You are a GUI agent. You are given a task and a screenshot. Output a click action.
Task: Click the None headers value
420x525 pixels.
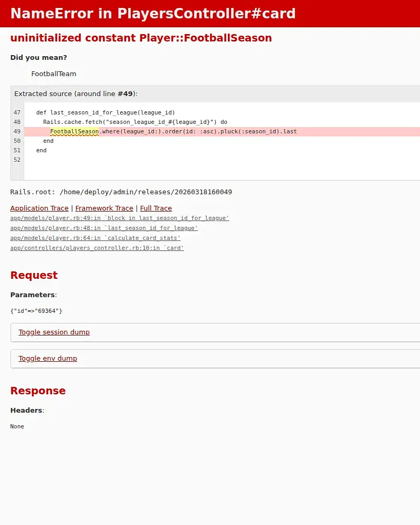point(17,426)
